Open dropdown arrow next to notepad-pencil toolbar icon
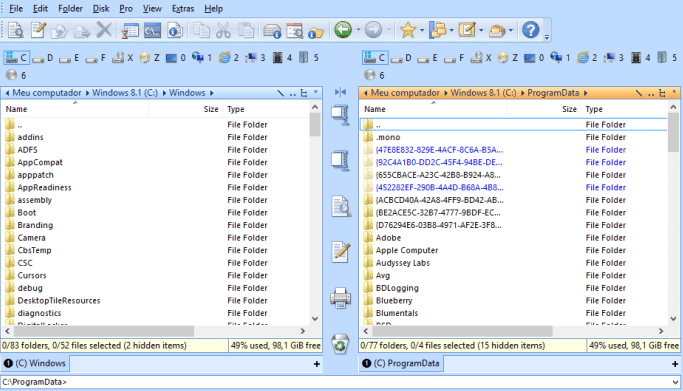The width and height of the screenshot is (683, 391). coord(481,30)
